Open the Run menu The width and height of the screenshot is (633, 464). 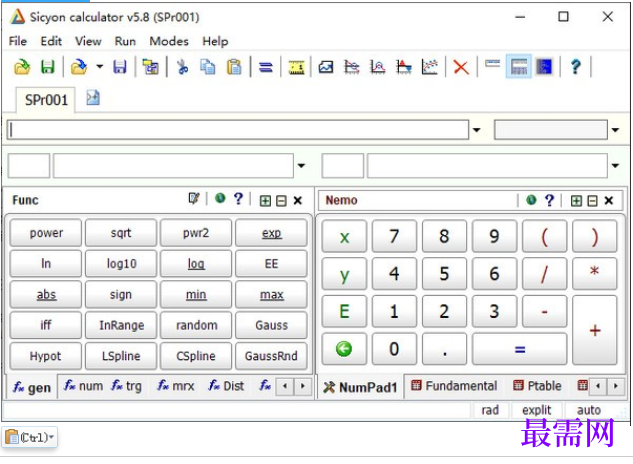pos(125,41)
